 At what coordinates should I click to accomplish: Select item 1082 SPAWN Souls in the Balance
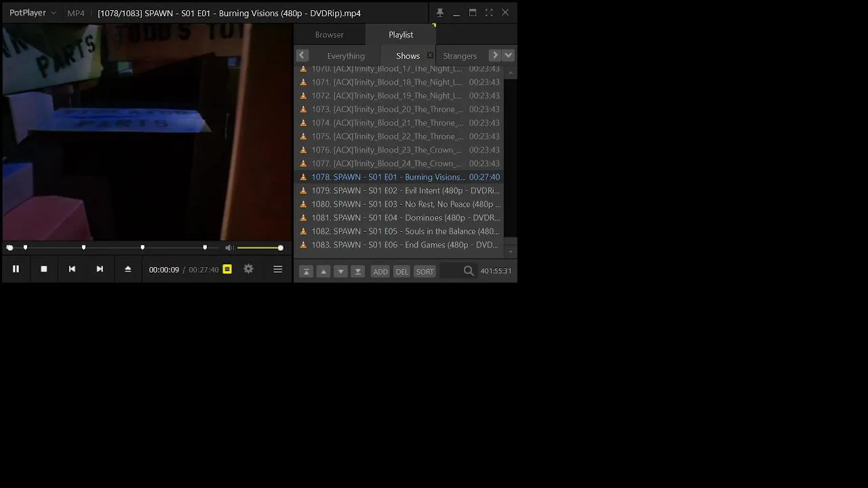(400, 231)
